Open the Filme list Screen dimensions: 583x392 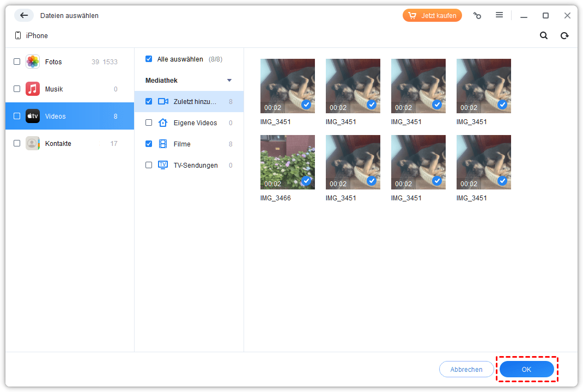(x=189, y=144)
